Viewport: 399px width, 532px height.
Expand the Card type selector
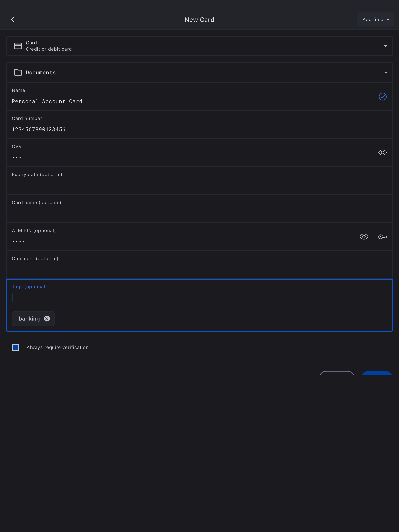coord(385,46)
